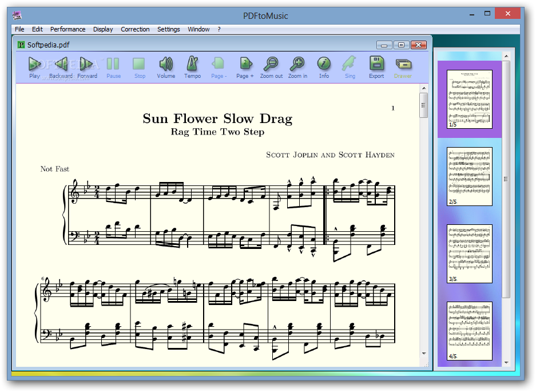Open the ? help menu
Image resolution: width=536 pixels, height=392 pixels.
(x=219, y=29)
